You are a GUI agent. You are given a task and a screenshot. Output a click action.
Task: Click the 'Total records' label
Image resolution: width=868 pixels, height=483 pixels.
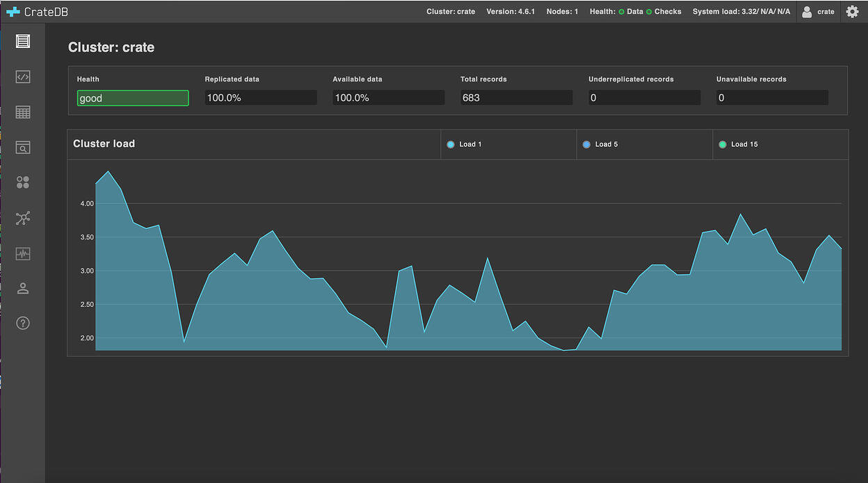(x=483, y=79)
